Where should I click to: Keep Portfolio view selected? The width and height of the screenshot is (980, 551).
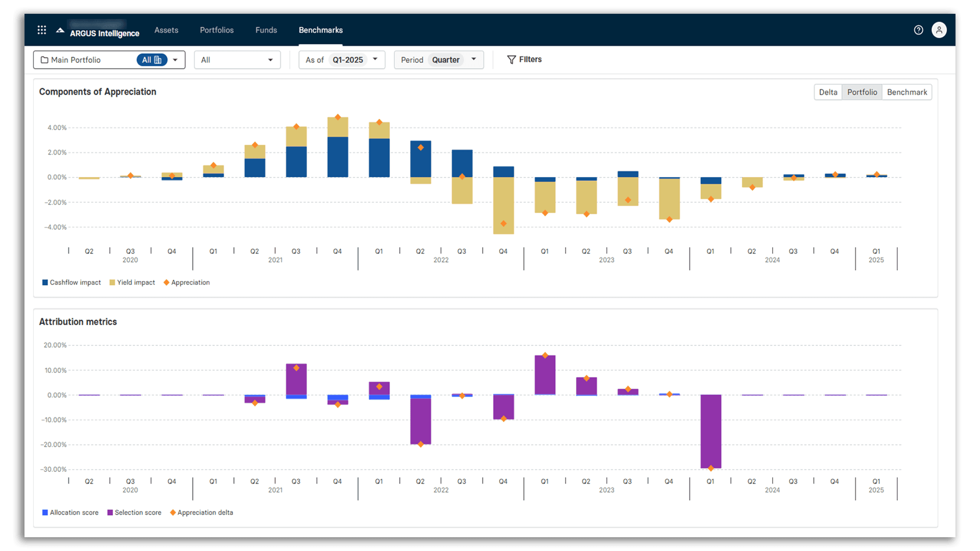click(862, 92)
